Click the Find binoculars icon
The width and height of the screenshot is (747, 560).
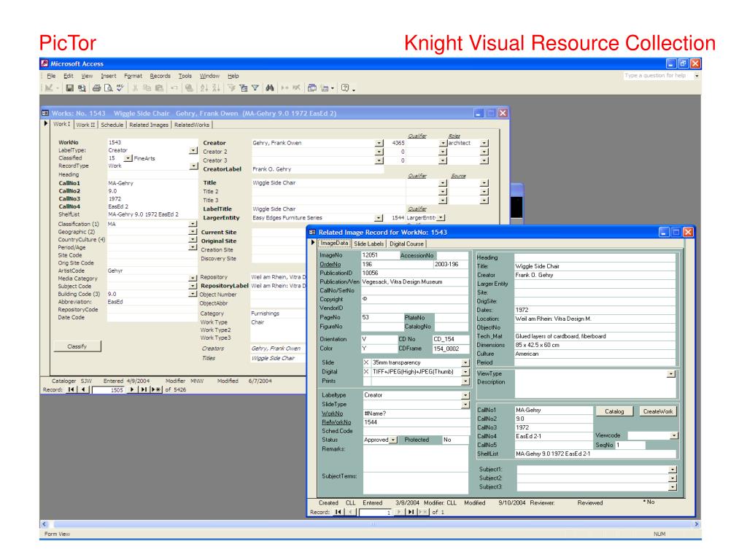270,88
